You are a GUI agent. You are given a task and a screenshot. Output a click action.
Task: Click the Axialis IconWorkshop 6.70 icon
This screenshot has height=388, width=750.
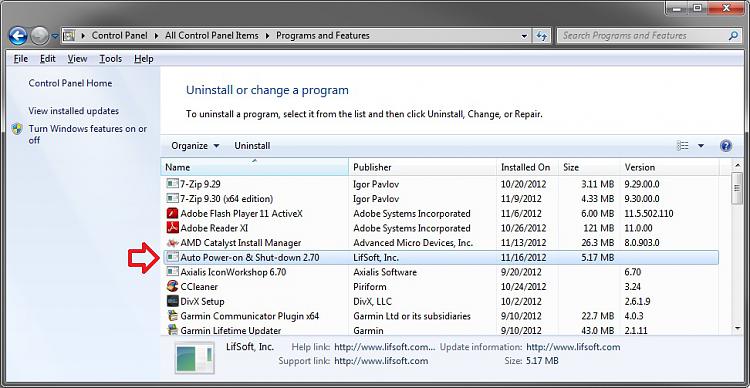click(x=172, y=272)
